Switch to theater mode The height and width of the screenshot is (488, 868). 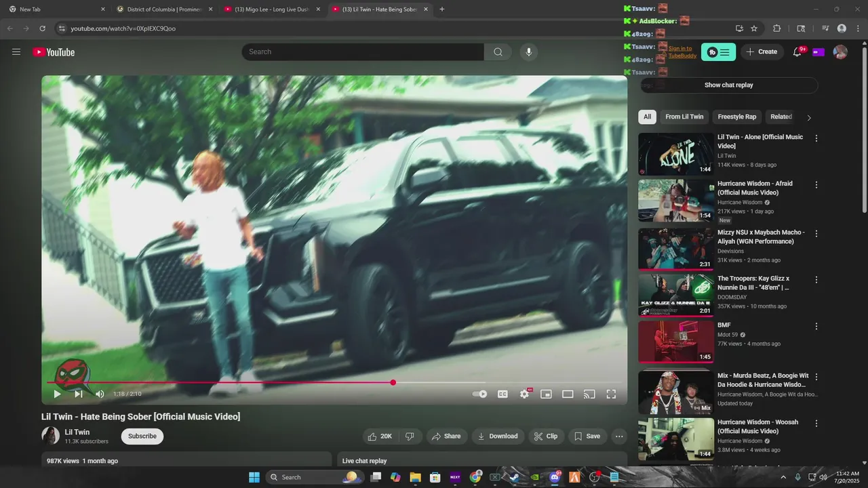568,394
